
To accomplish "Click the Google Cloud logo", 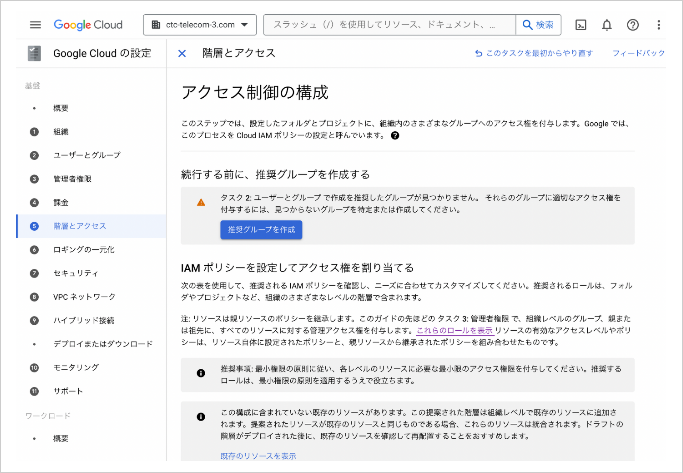I will 91,24.
